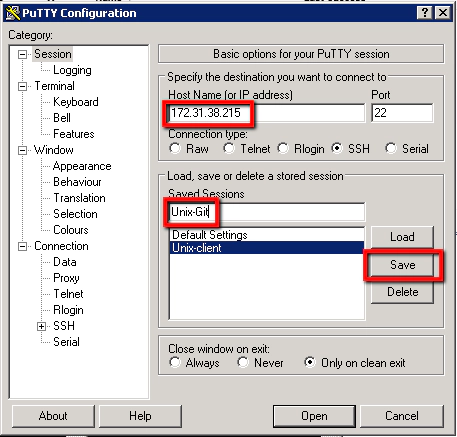The width and height of the screenshot is (457, 437).
Task: Select Default Settings in session list
Action: click(x=267, y=235)
